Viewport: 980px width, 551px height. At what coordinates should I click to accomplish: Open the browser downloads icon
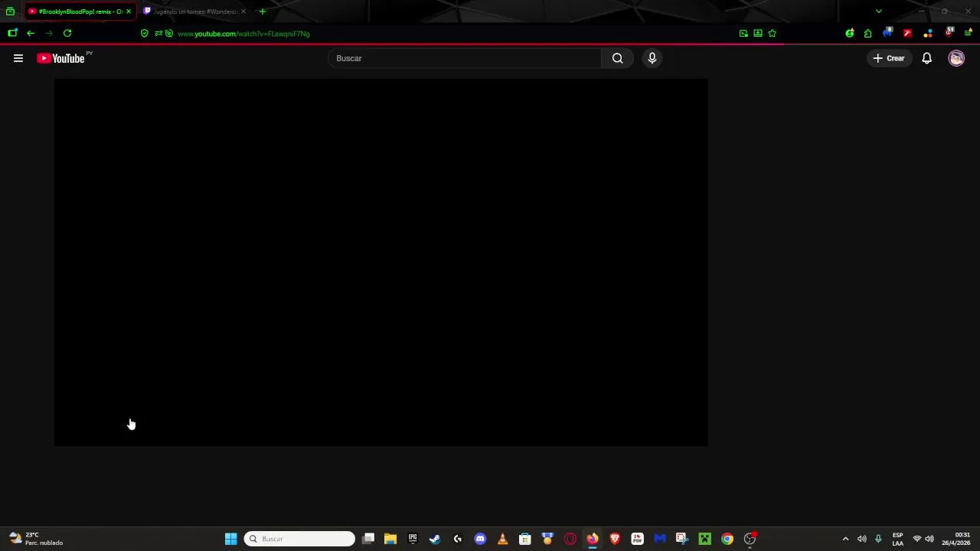(x=758, y=34)
